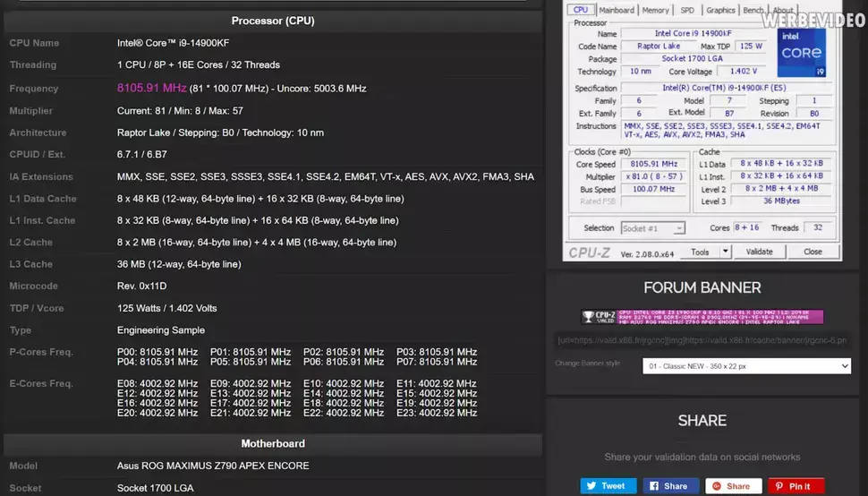Open the SPD tab
Screen dimensions: 868x496
pos(687,10)
